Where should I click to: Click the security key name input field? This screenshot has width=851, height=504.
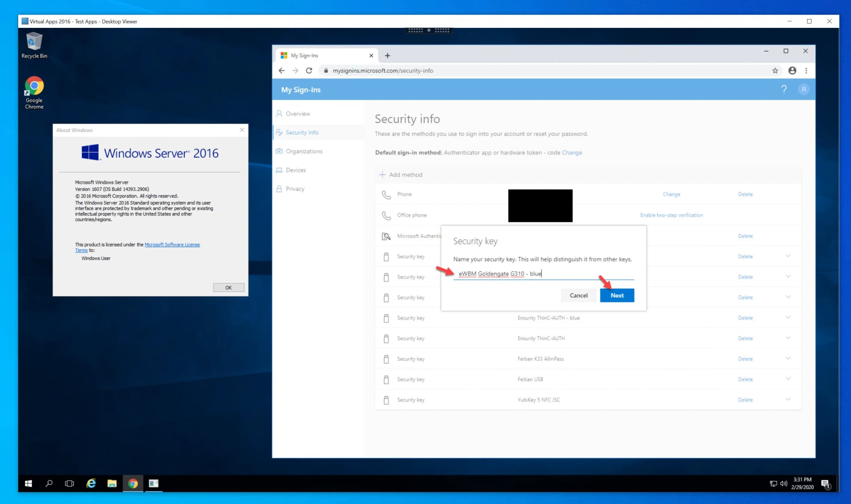pos(543,274)
